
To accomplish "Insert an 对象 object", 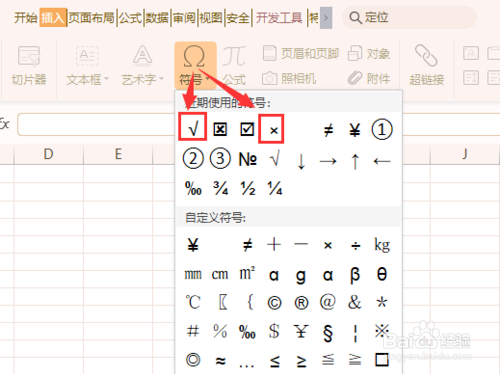I will tap(369, 53).
